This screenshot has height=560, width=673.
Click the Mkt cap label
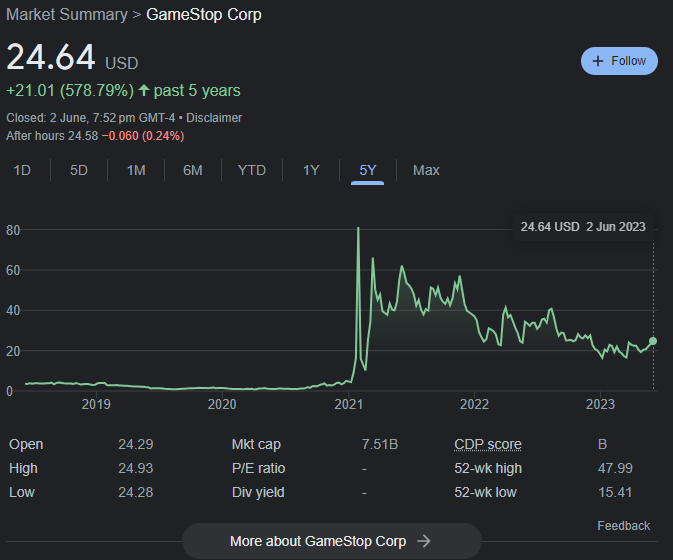point(256,444)
